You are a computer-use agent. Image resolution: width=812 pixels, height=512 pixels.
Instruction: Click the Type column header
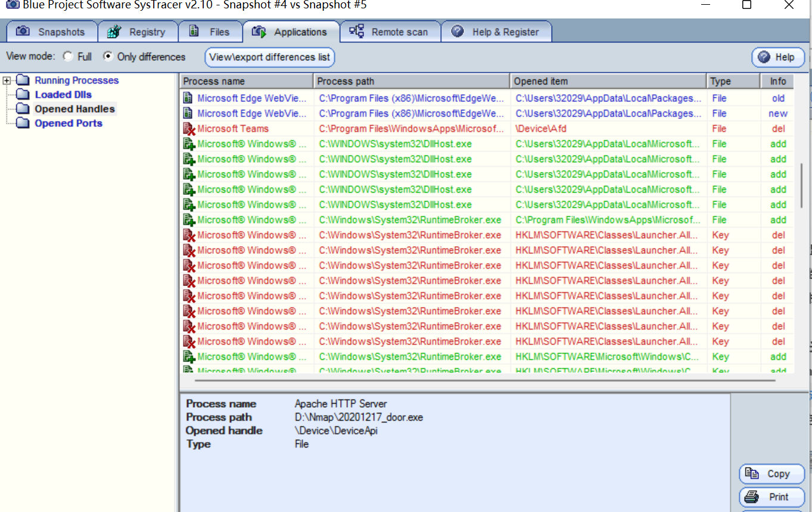click(734, 81)
